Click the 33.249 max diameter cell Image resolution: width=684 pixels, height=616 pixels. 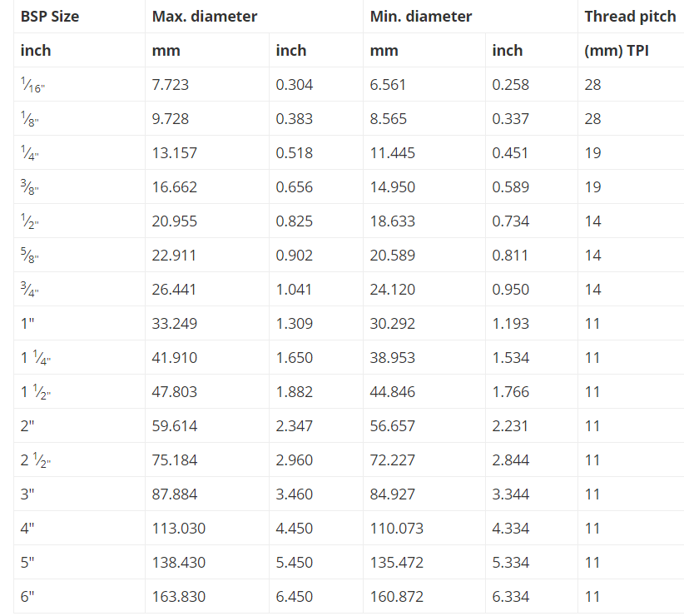[x=207, y=323]
